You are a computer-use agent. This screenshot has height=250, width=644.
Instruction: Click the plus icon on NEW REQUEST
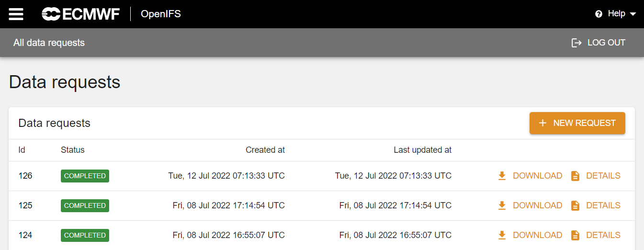pyautogui.click(x=542, y=123)
